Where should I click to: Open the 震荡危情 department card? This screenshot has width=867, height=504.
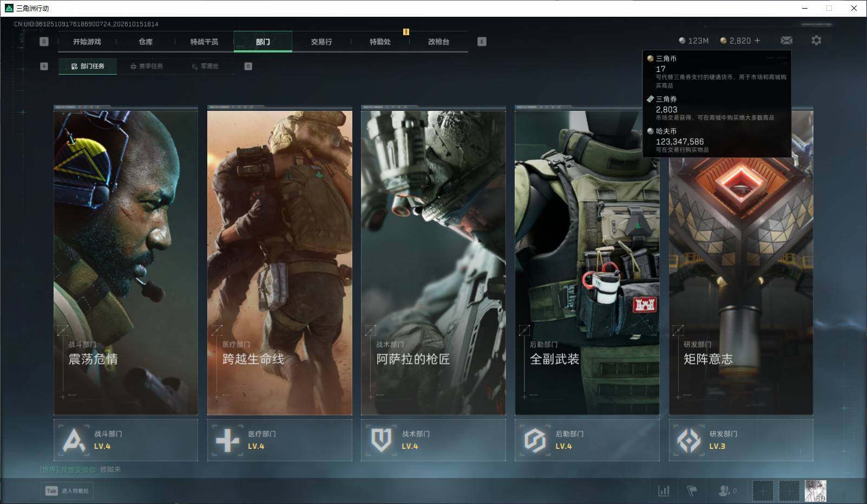coord(126,261)
